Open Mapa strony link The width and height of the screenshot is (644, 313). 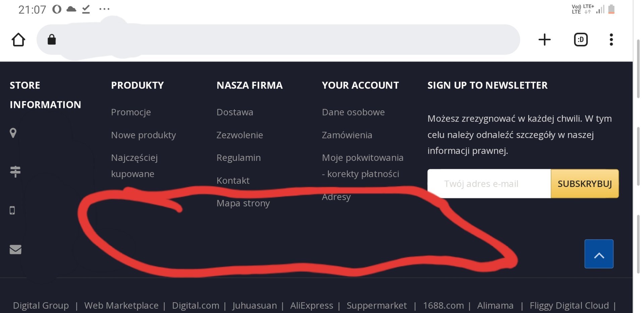pyautogui.click(x=243, y=203)
